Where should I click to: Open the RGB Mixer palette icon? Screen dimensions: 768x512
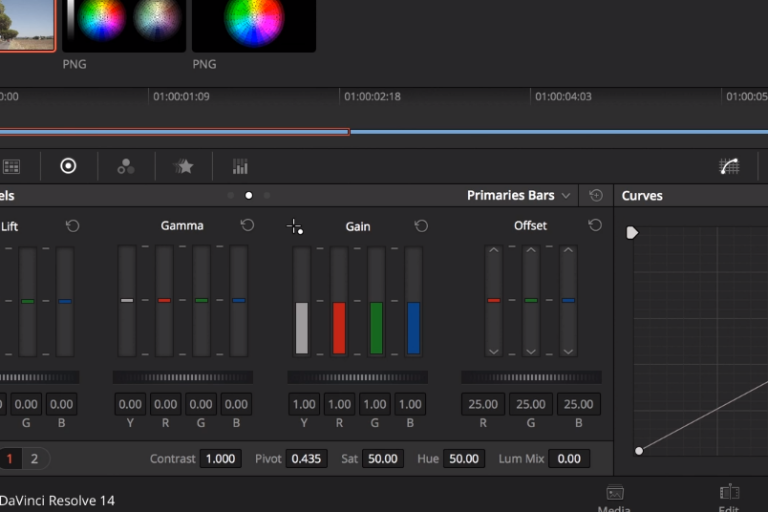click(126, 167)
